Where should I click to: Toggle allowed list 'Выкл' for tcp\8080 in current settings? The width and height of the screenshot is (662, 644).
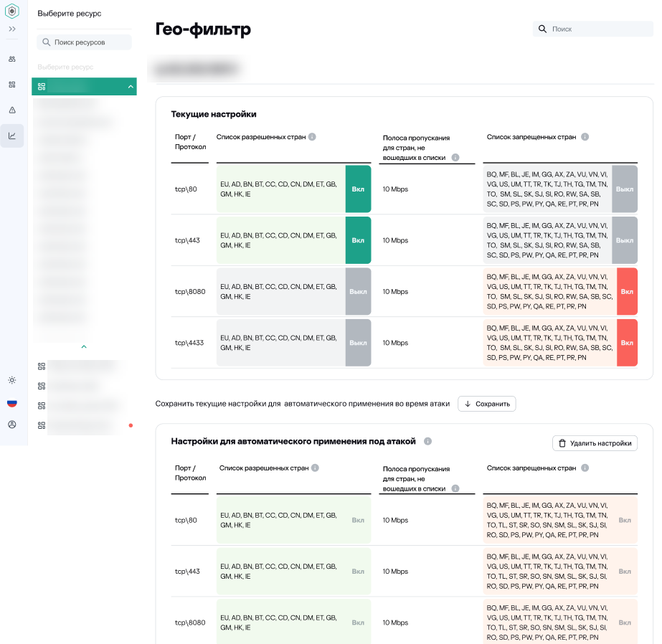358,292
